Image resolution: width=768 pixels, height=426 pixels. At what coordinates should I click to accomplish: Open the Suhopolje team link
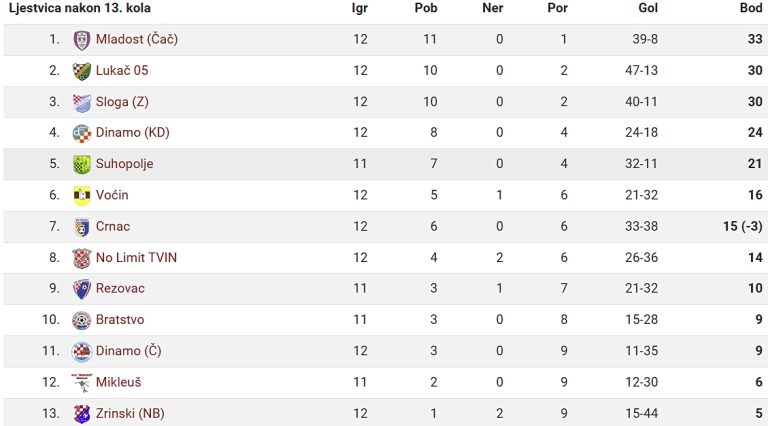[x=124, y=164]
